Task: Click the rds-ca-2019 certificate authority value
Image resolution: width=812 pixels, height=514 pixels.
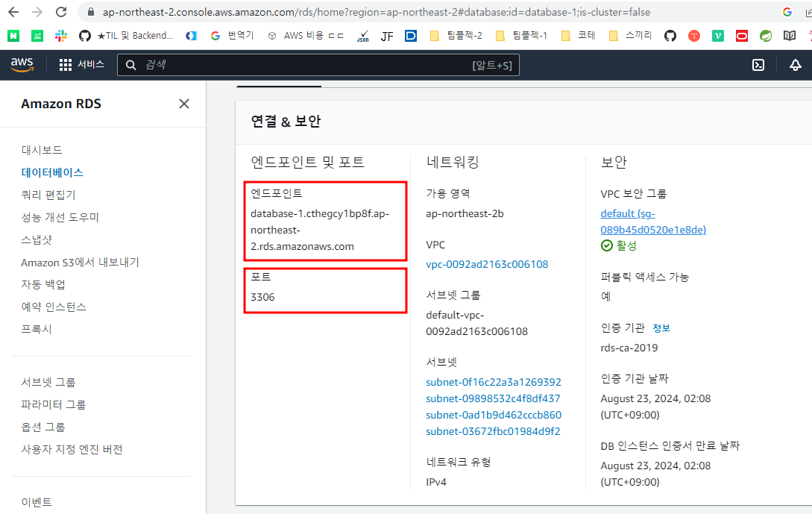Action: (x=629, y=348)
